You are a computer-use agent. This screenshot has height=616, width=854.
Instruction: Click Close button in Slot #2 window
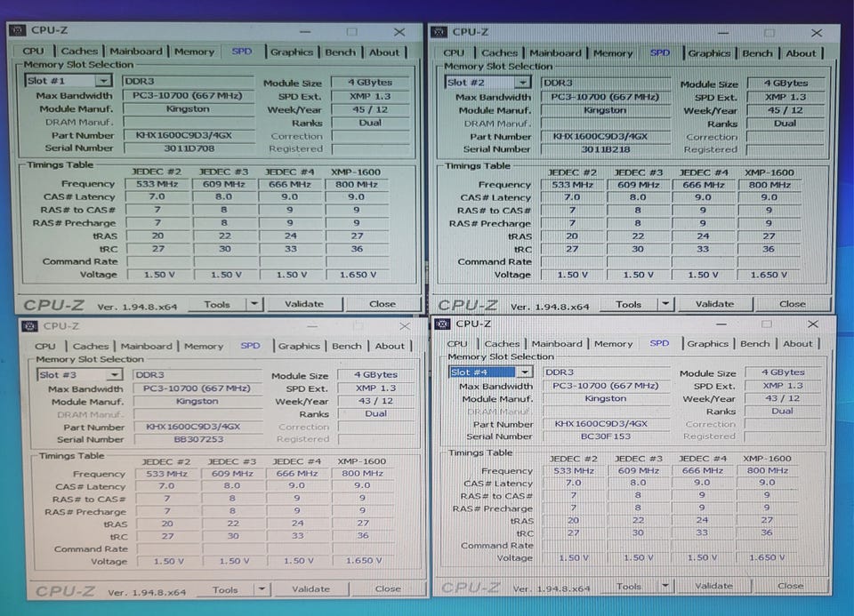(x=793, y=304)
